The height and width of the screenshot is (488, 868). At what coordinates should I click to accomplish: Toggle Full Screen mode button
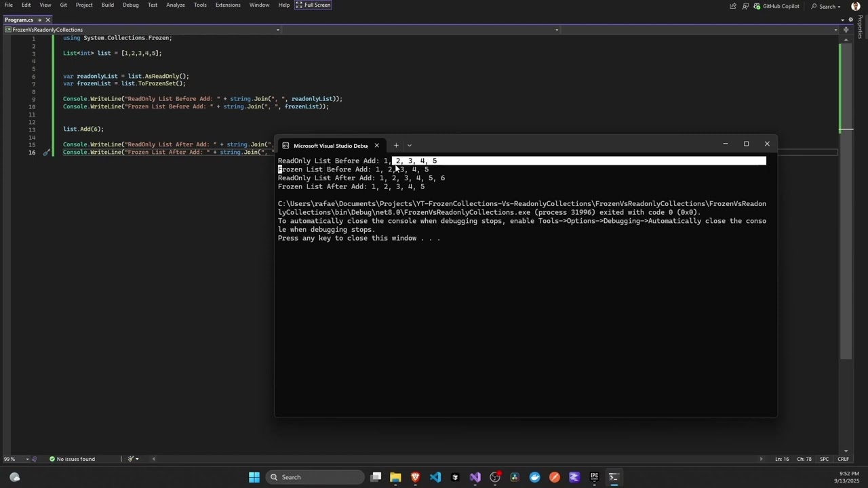pyautogui.click(x=313, y=5)
